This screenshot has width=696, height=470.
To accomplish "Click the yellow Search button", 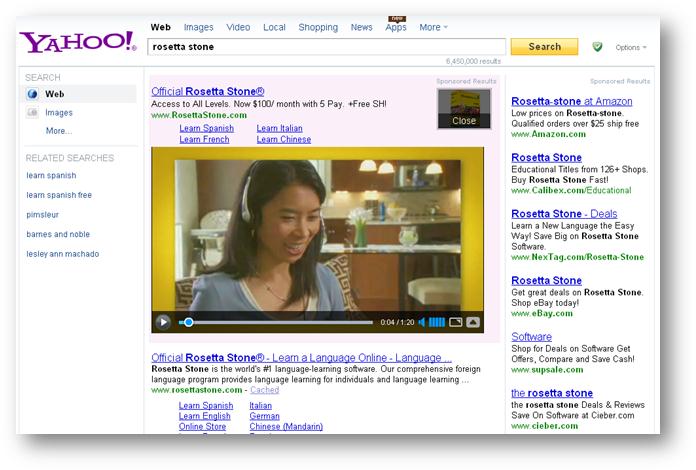I will (544, 47).
